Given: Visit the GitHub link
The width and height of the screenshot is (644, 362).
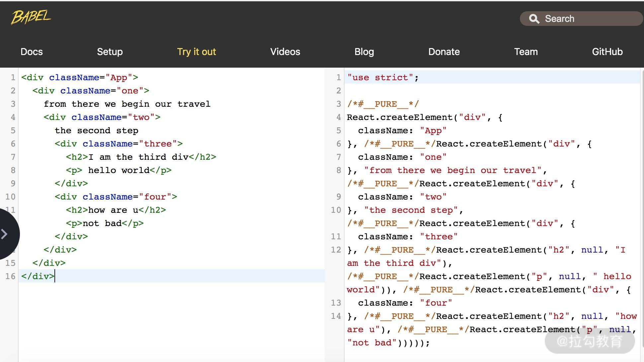Looking at the screenshot, I should click(607, 52).
